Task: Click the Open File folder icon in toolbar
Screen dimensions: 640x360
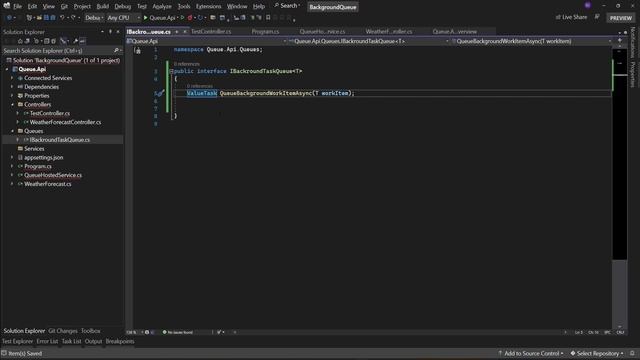Action: (x=39, y=18)
